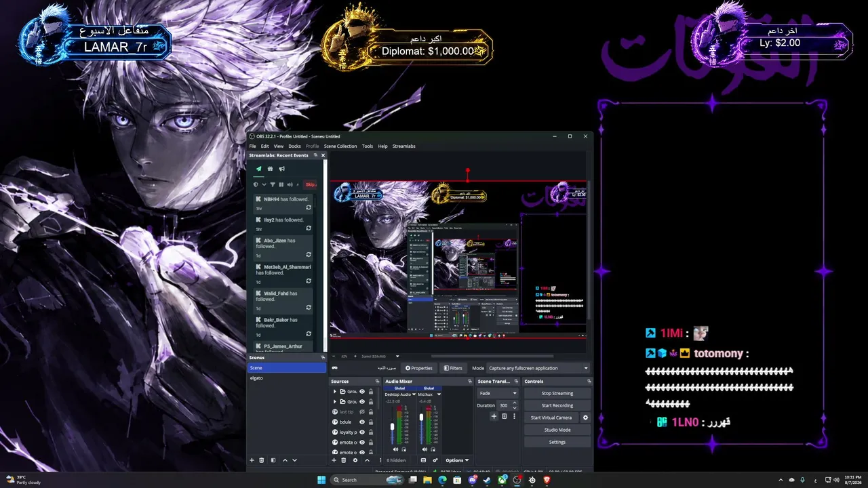Open the gift icon tab in Streamlabs dock
Screen dimensions: 868x488
(x=270, y=169)
